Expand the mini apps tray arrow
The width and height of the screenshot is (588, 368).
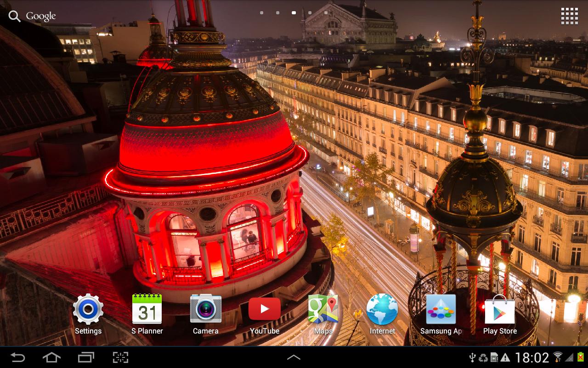click(294, 357)
